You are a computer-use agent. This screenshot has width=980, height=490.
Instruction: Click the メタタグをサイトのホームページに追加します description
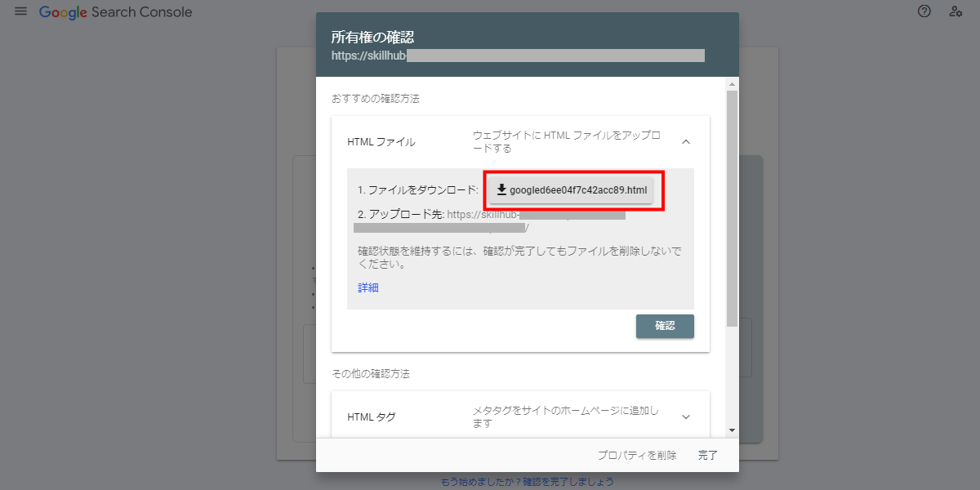pos(566,417)
